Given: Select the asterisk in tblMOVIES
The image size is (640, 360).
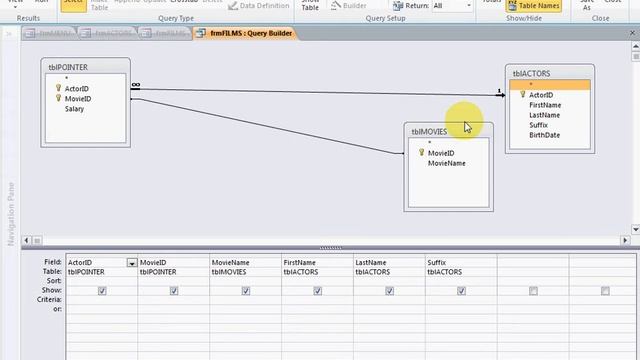Looking at the screenshot, I should point(429,142).
